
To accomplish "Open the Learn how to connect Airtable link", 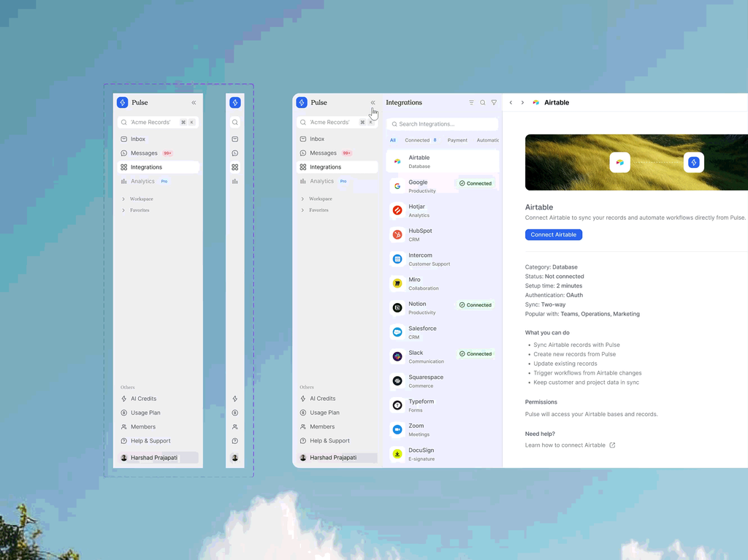I will [570, 445].
